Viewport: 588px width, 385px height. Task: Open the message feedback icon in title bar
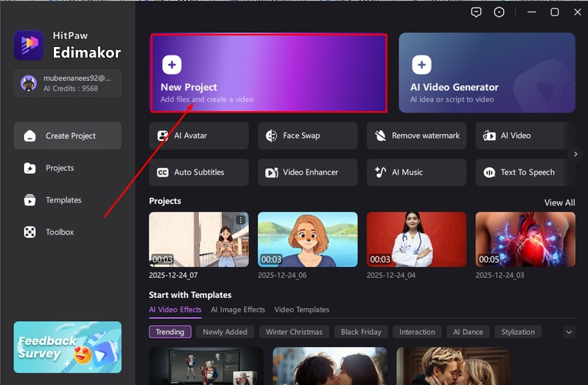point(476,12)
